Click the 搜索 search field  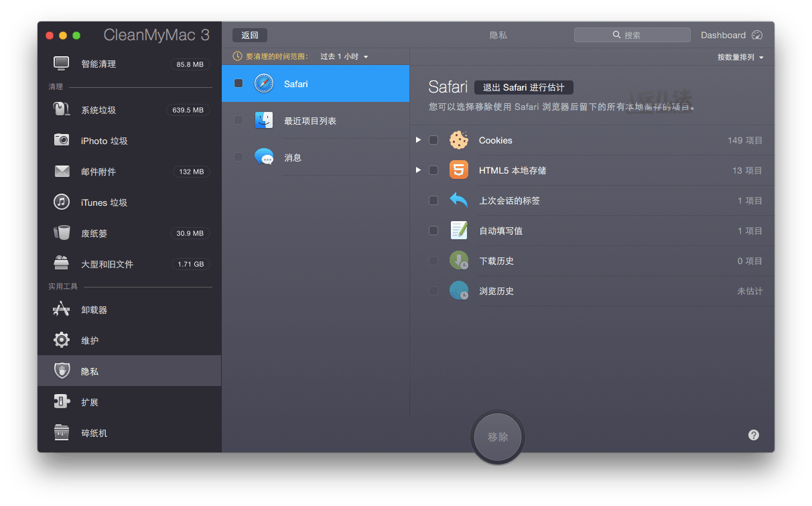(632, 35)
